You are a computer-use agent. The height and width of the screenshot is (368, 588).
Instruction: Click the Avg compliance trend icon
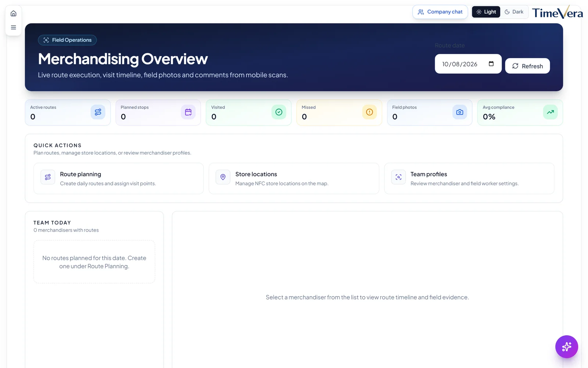click(550, 112)
